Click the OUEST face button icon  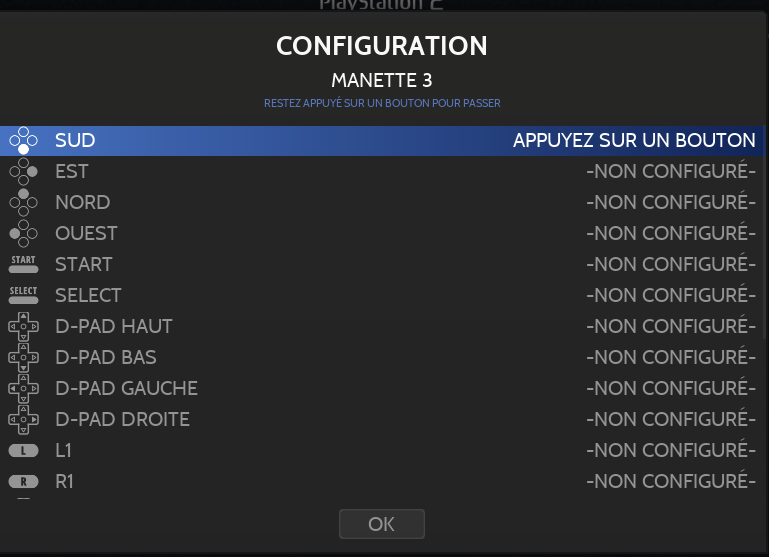click(x=23, y=234)
